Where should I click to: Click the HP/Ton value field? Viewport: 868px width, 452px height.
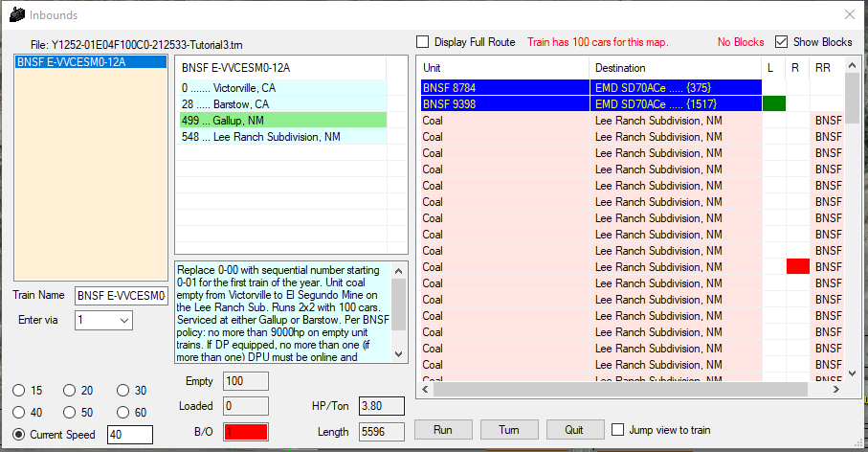(x=382, y=406)
